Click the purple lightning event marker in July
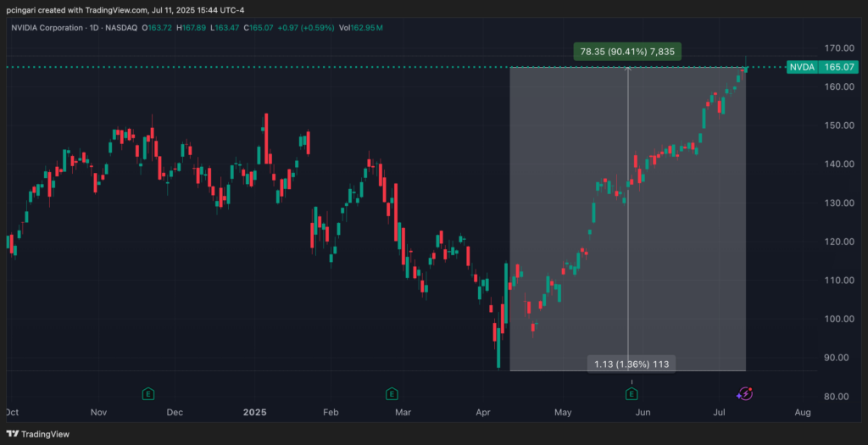This screenshot has height=445, width=868. coord(744,394)
